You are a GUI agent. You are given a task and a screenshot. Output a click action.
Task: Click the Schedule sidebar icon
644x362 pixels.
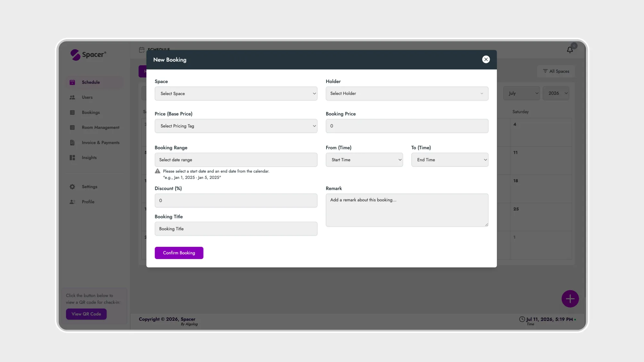(72, 82)
